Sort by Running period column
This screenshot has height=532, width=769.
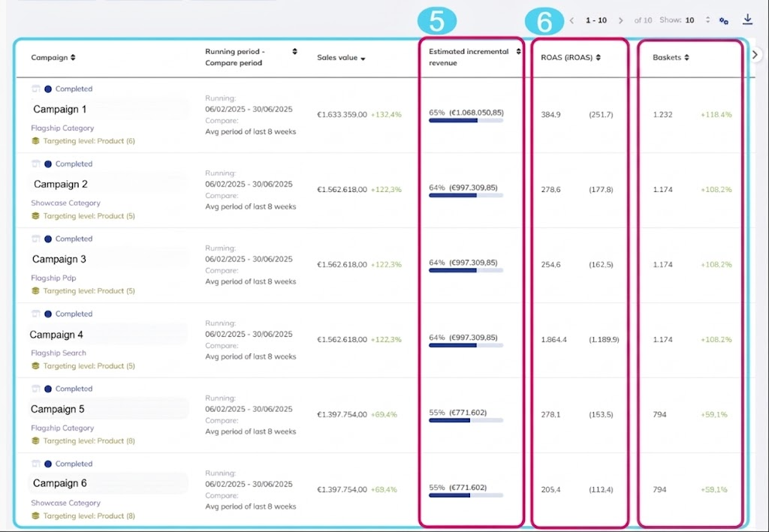[x=294, y=52]
